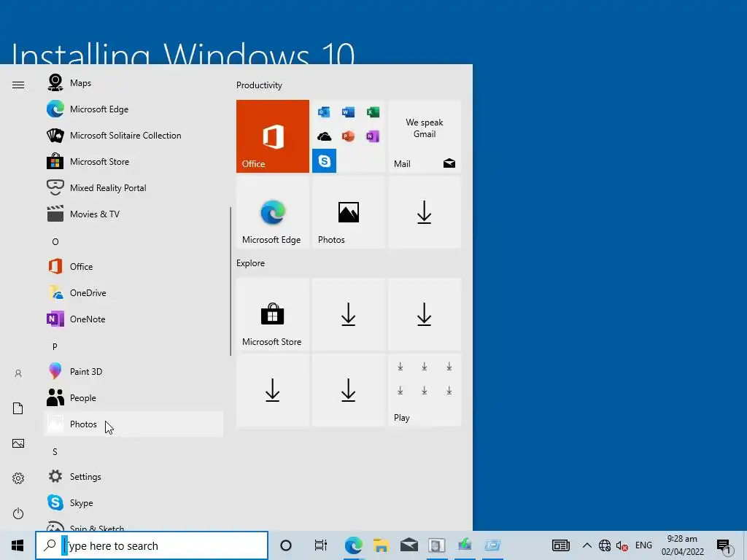Click the app list scrollbar
This screenshot has height=560, width=747.
coord(231,281)
